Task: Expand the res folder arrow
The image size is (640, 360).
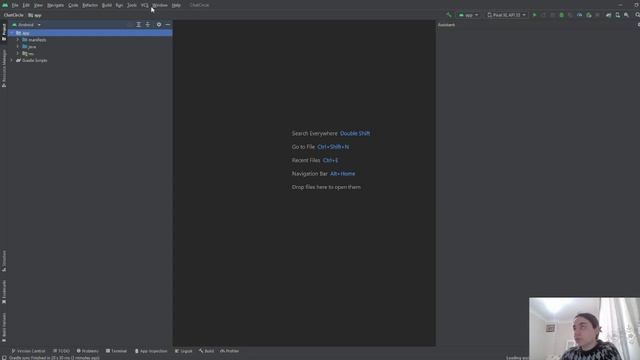Action: coord(18,53)
